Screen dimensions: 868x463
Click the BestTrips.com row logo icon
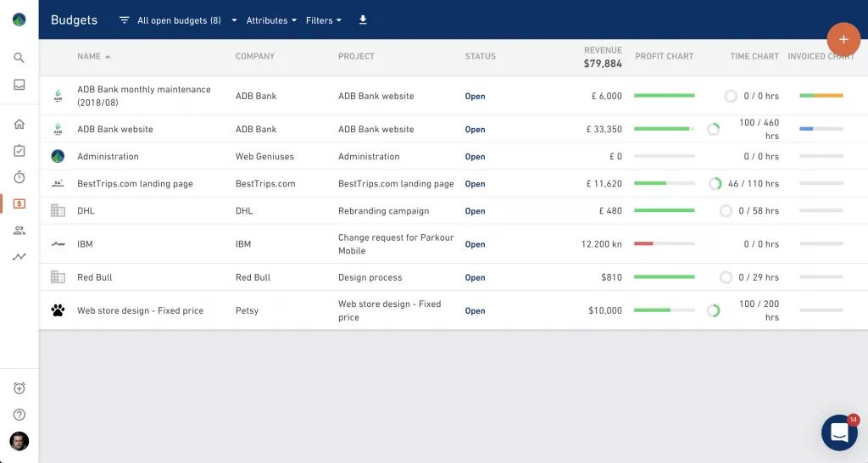[x=58, y=183]
